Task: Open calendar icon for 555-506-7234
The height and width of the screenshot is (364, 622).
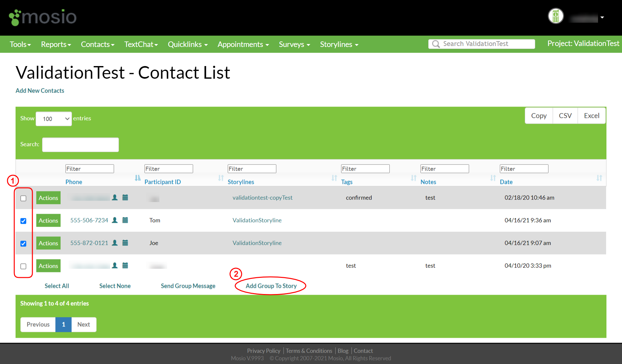Action: click(x=125, y=220)
